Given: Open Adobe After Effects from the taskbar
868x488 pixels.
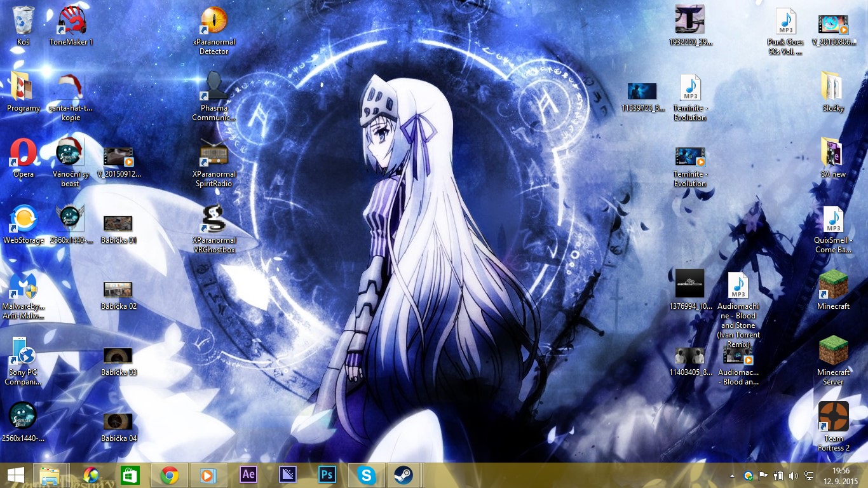Looking at the screenshot, I should (248, 475).
